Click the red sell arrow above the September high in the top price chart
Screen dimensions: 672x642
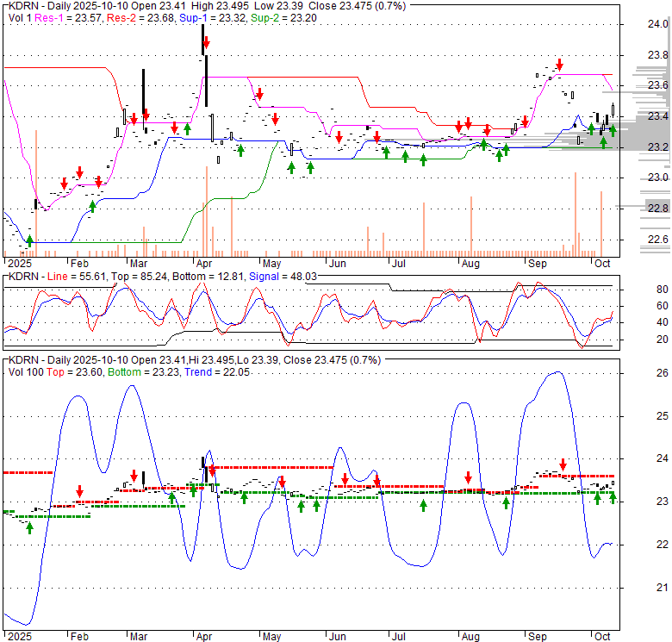[x=560, y=64]
